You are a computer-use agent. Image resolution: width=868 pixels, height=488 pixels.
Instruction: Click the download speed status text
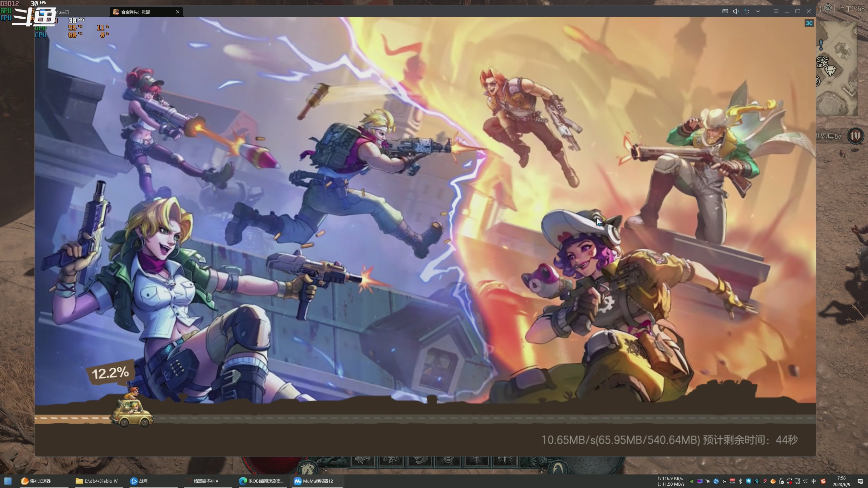[x=620, y=440]
